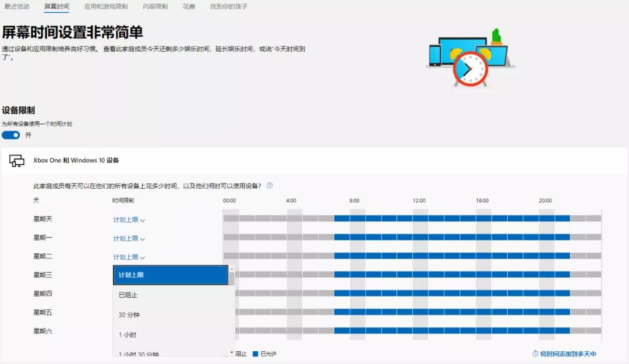
Task: Click the Xbox One and Windows 10 device icon
Action: click(17, 161)
